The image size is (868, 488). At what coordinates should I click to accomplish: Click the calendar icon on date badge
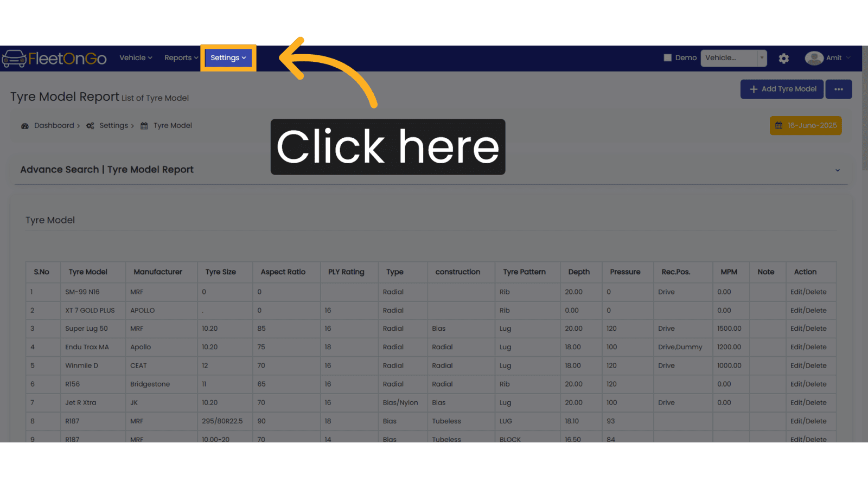(778, 125)
